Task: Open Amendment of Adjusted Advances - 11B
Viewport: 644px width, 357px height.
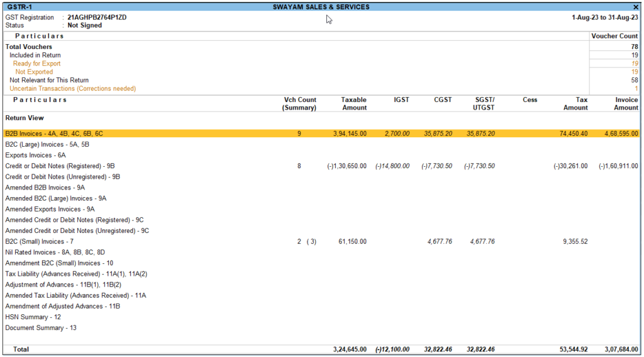Action: pos(62,306)
